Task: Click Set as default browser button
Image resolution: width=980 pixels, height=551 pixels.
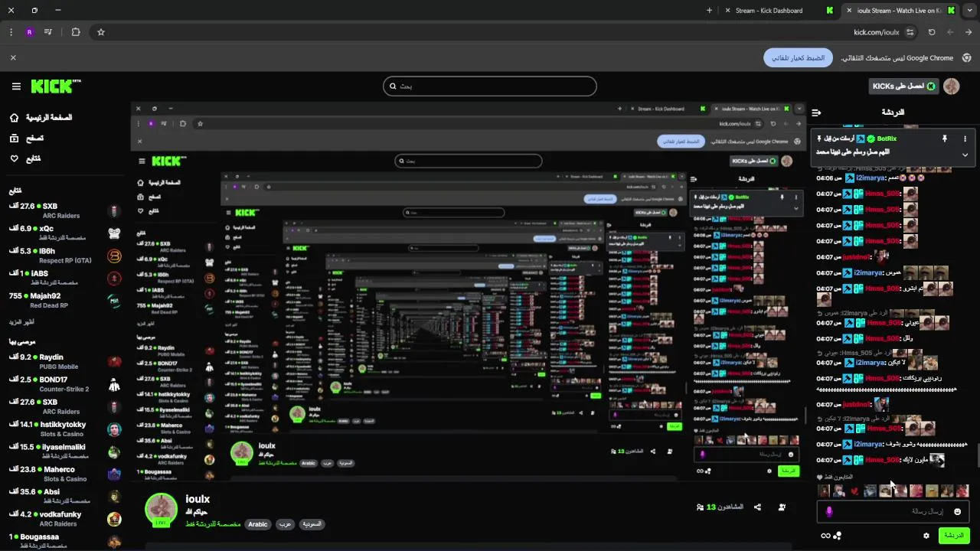Action: [798, 57]
